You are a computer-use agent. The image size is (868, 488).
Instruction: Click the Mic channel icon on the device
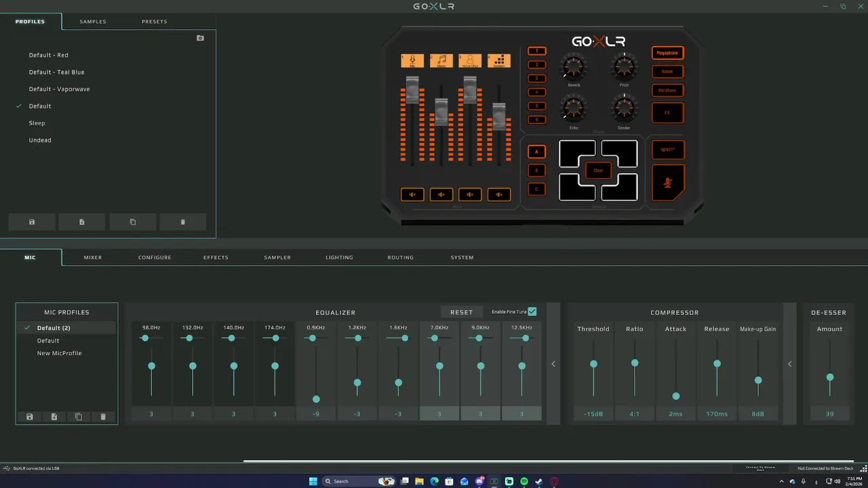click(412, 60)
